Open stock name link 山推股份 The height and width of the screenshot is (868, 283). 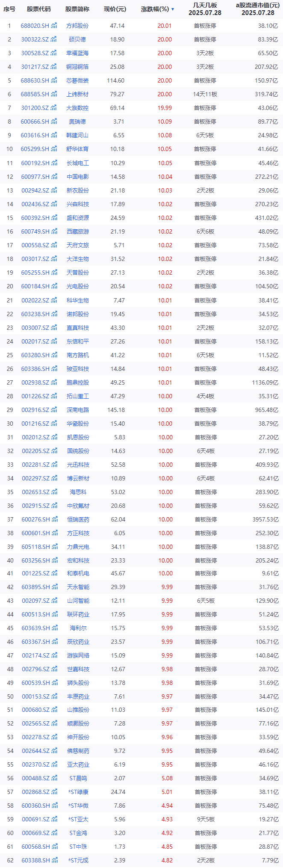coord(78,710)
